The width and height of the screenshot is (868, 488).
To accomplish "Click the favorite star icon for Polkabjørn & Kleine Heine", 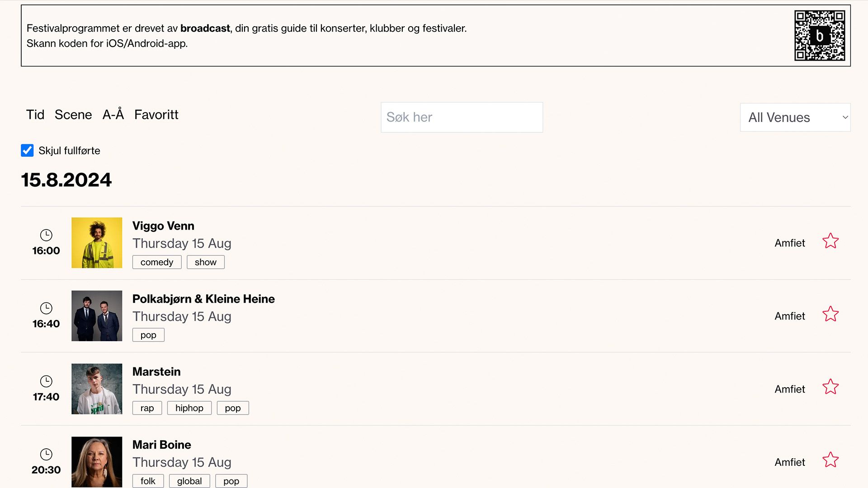I will pos(830,314).
